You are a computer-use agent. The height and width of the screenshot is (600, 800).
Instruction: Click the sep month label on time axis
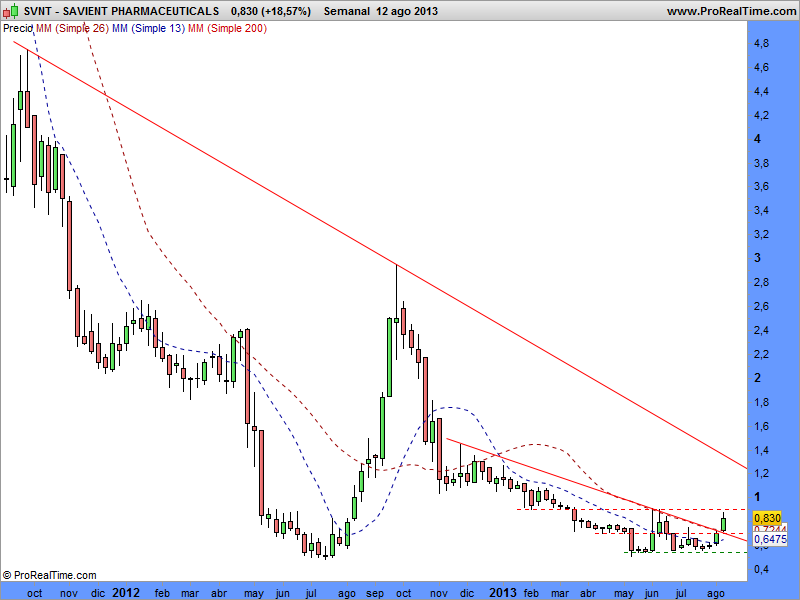pos(375,593)
